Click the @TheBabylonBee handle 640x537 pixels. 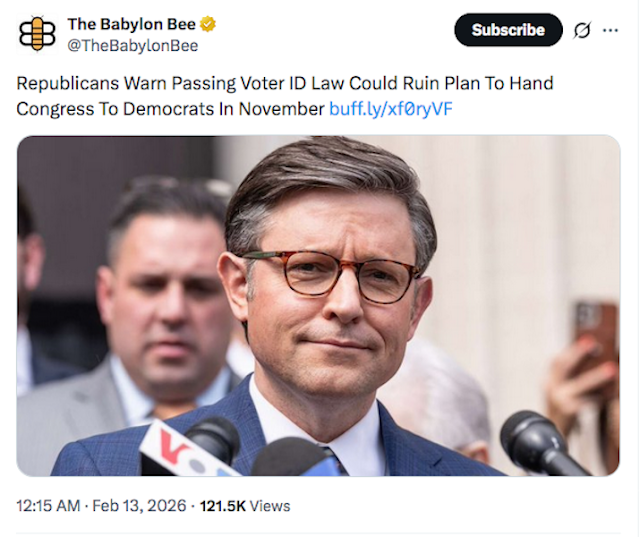point(132,45)
